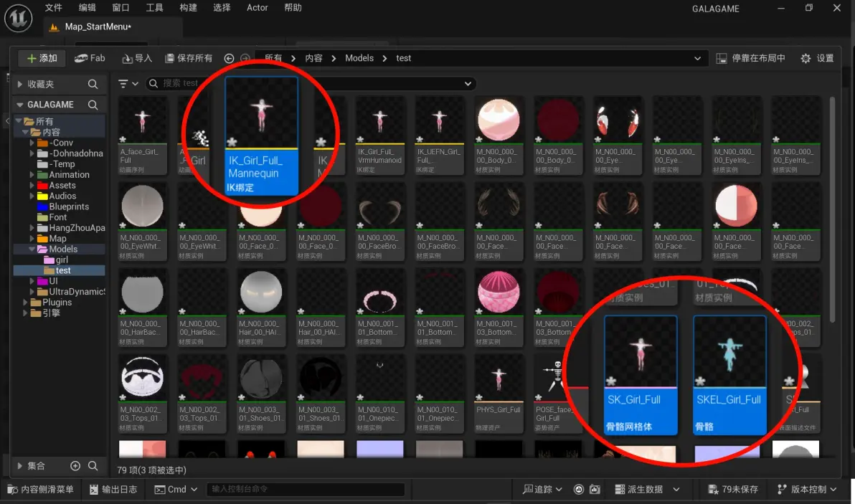Expand the Plugins folder
Screen dimensions: 855x504
[x=24, y=303]
